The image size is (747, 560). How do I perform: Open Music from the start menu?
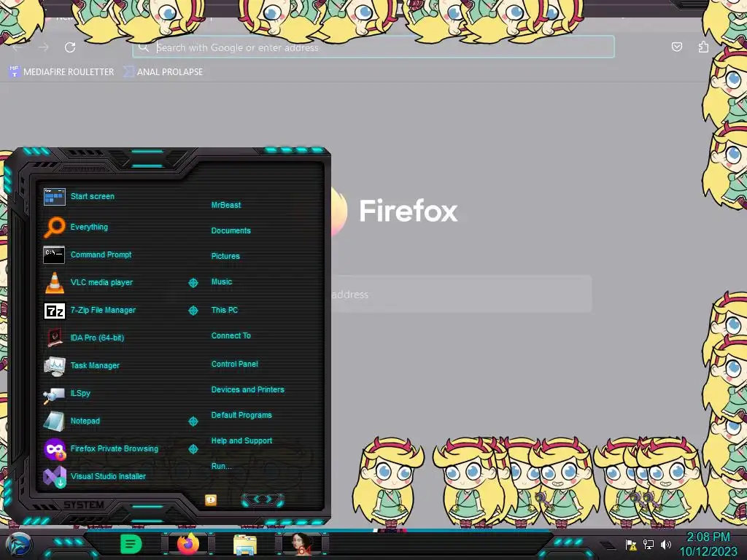point(222,282)
